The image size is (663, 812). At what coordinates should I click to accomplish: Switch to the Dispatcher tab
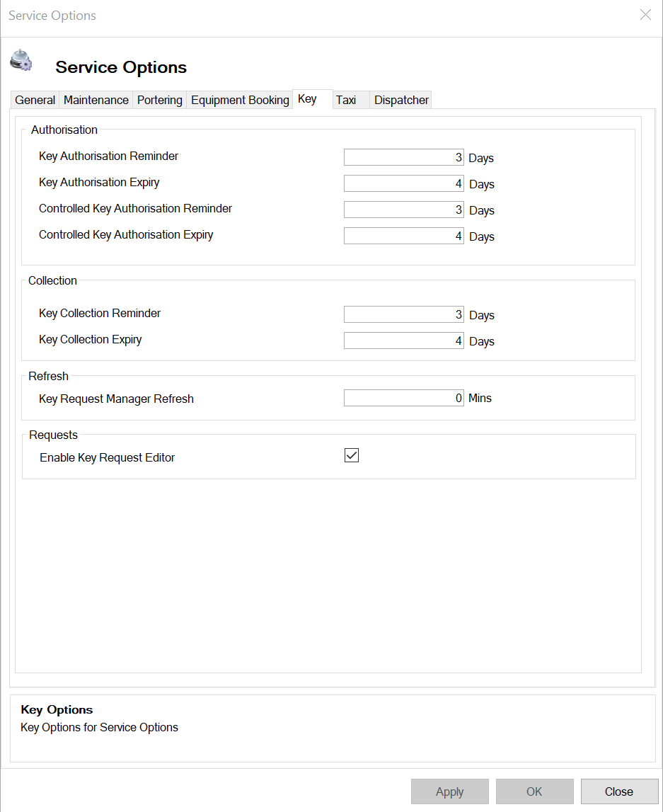click(401, 100)
